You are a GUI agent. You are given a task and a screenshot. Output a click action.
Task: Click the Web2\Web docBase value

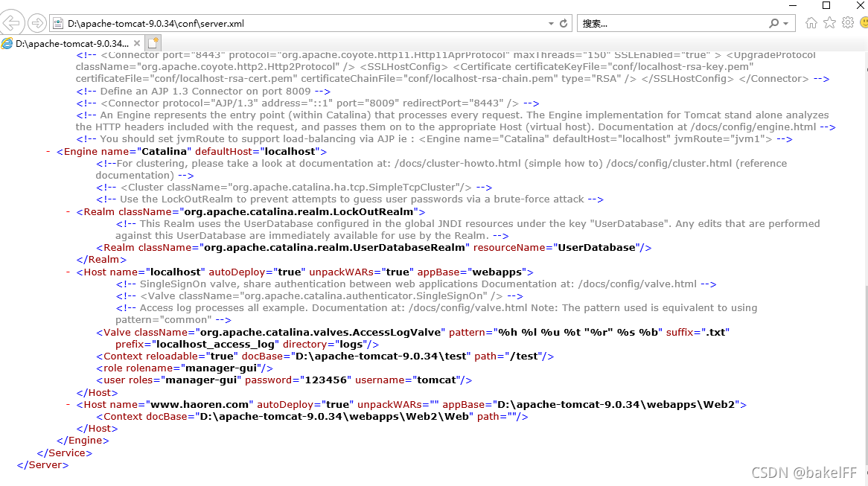[x=334, y=417]
